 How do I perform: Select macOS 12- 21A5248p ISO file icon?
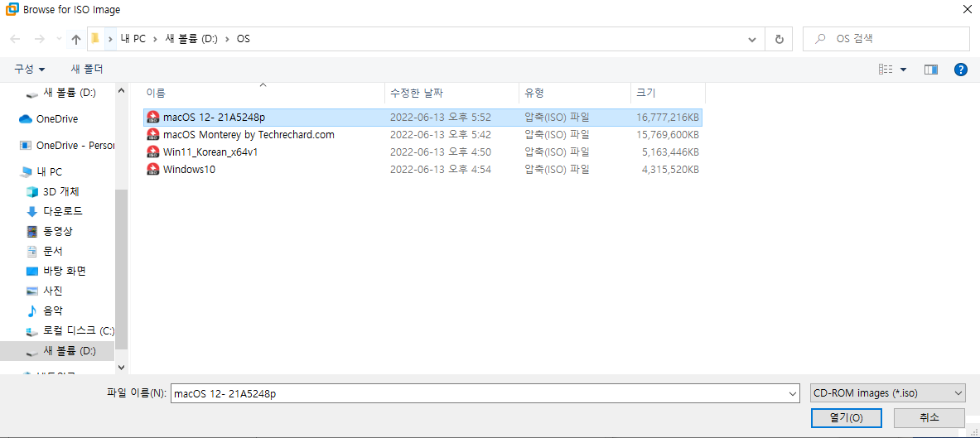coord(152,117)
